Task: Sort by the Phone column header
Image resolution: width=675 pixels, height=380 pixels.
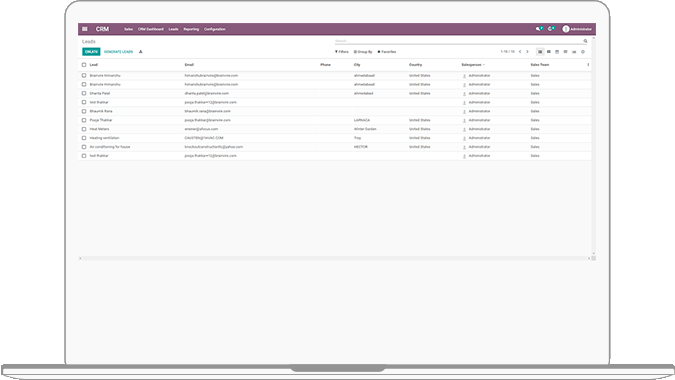Action: (x=325, y=65)
